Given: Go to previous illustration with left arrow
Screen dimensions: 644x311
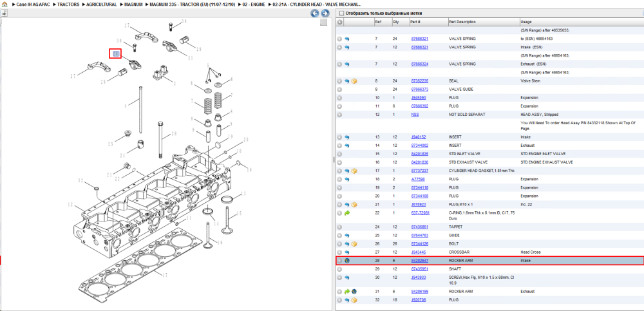Looking at the screenshot, I should pyautogui.click(x=315, y=14).
